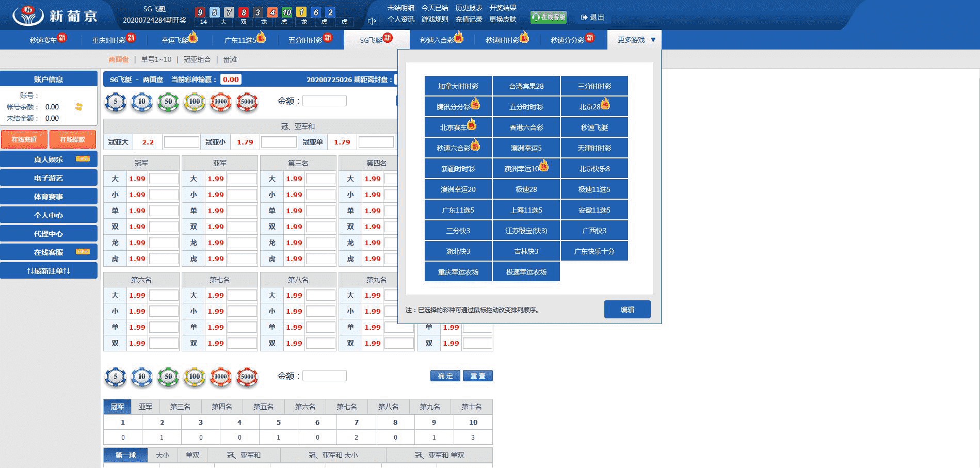Click the top 金额 amount input field
The image size is (980, 468).
[x=324, y=101]
